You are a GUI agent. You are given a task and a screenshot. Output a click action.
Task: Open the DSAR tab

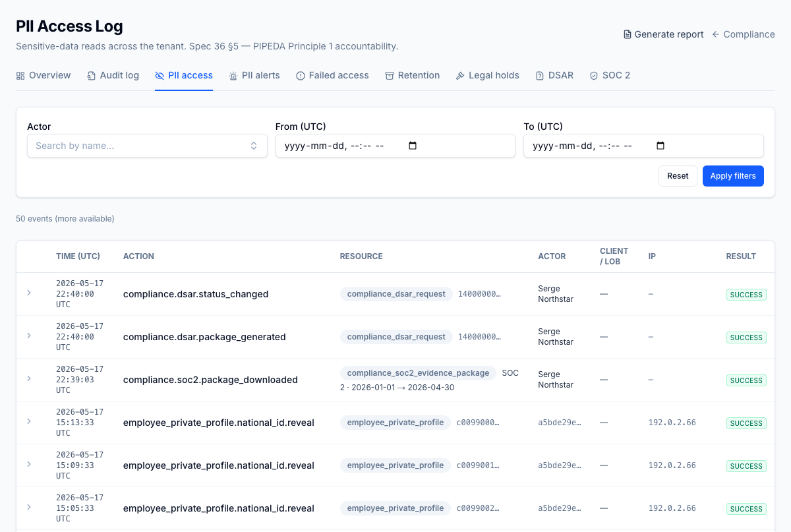pos(554,76)
